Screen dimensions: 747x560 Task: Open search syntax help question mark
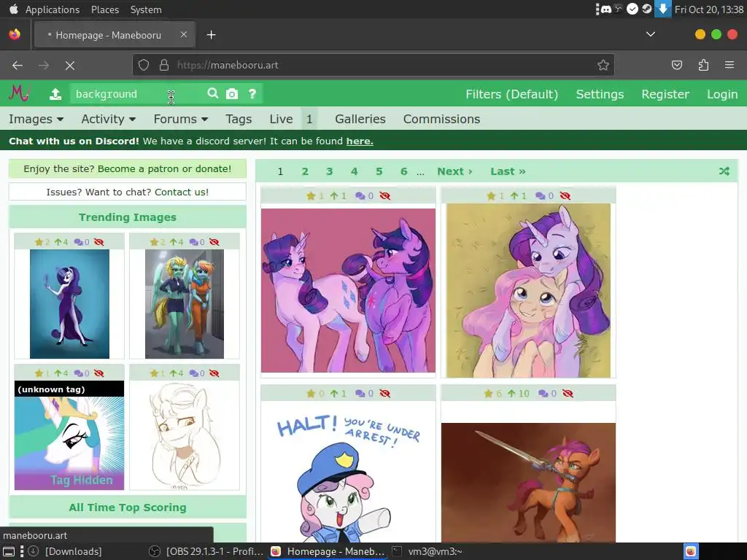(252, 94)
